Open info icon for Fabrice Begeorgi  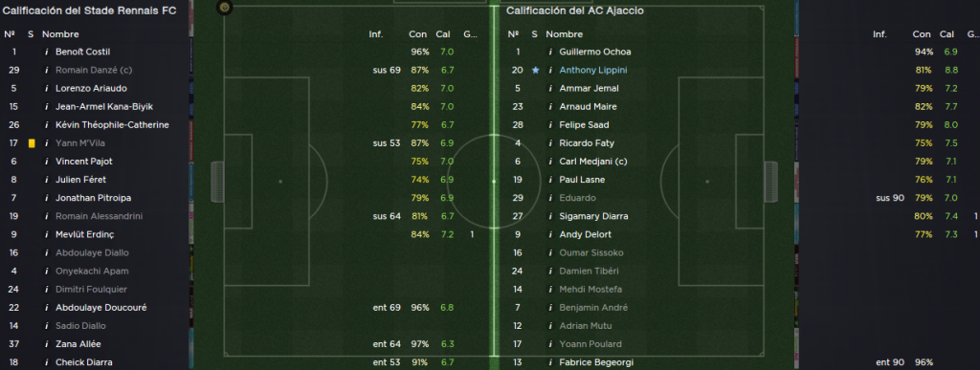point(550,362)
